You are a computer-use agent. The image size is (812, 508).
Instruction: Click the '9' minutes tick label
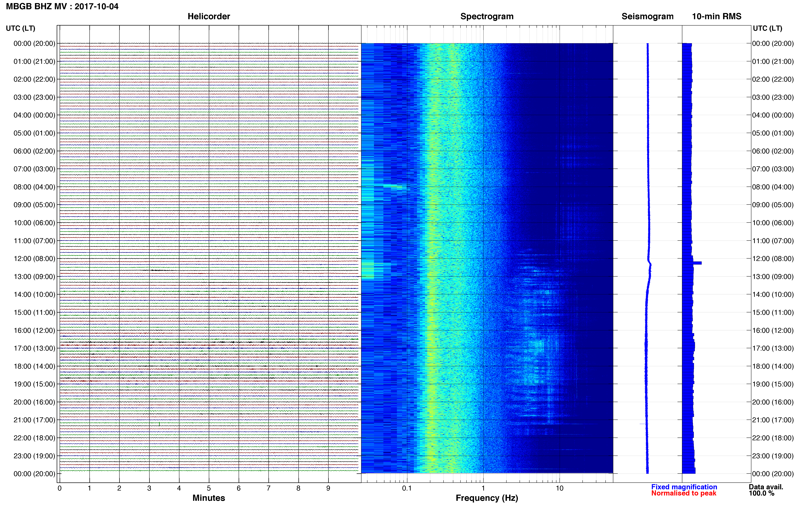tap(328, 488)
